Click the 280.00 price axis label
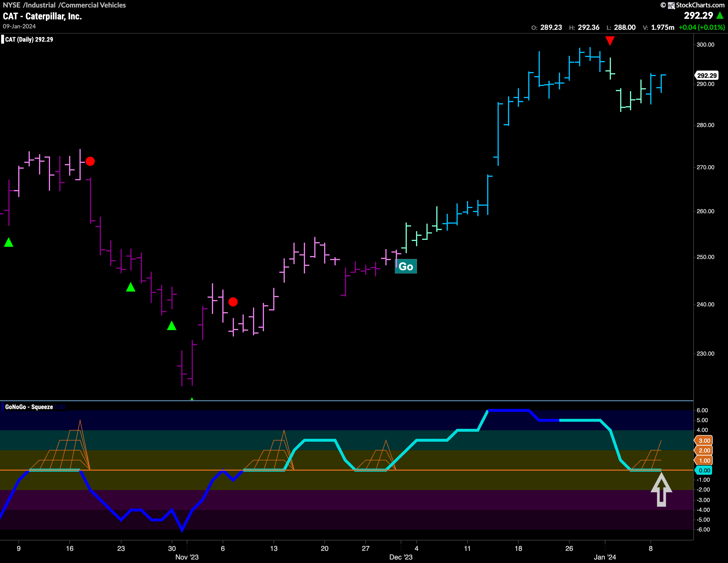Viewport: 728px width, 563px height. (x=705, y=125)
